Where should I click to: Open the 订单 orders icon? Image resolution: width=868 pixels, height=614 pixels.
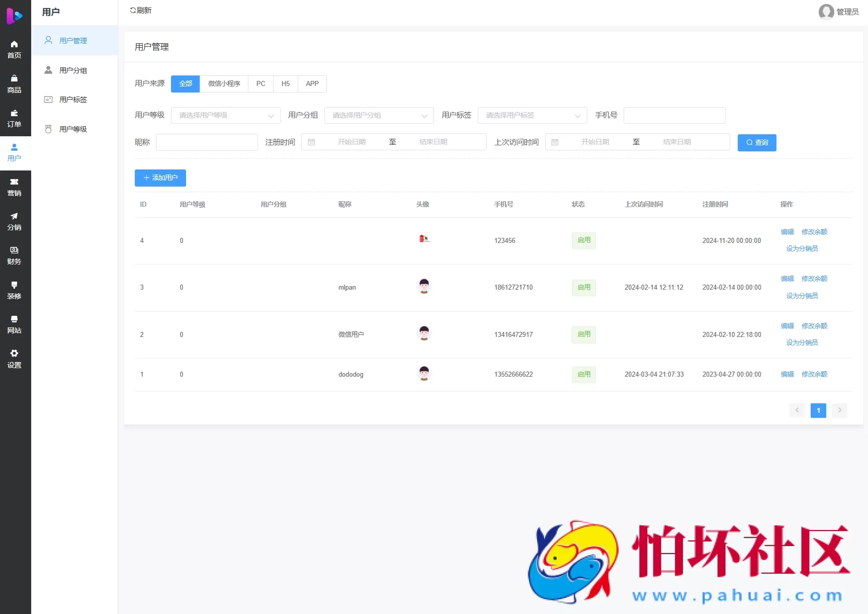pos(14,113)
